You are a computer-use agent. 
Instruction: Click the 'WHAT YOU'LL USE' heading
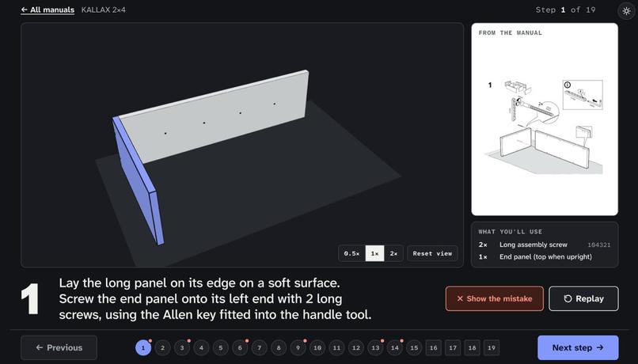(x=511, y=232)
